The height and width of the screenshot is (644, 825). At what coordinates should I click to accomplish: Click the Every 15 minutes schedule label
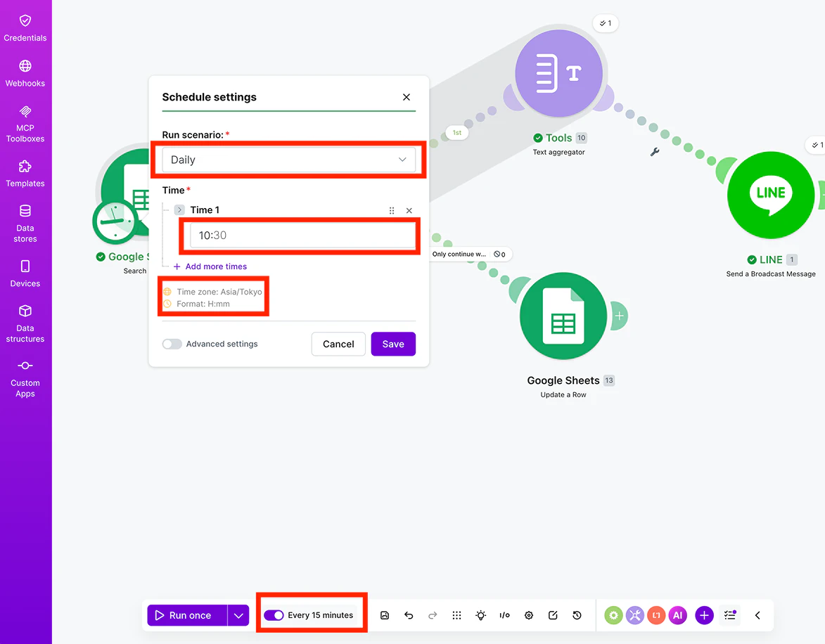(x=321, y=615)
